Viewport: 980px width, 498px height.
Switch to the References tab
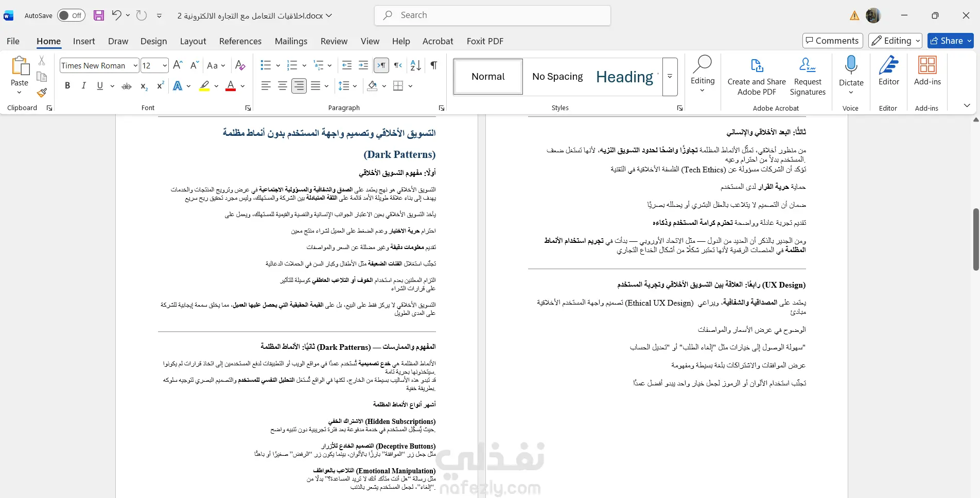pyautogui.click(x=240, y=41)
